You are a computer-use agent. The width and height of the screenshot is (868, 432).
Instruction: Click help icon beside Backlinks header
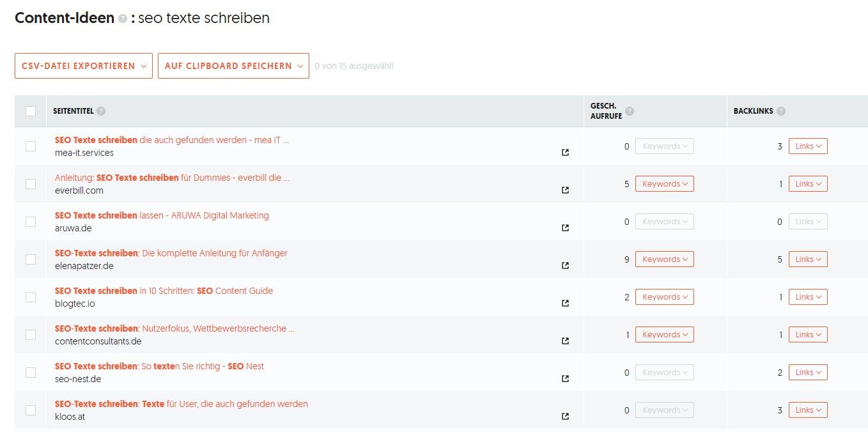(x=781, y=111)
